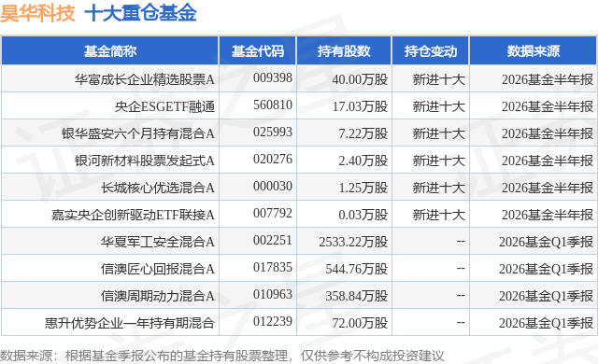598x364 pixels.
Task: Click the 基金简称 column header
Action: [110, 51]
